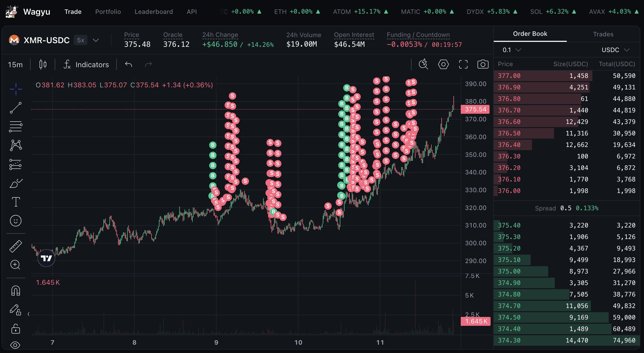Image resolution: width=644 pixels, height=353 pixels.
Task: Click the ETH ticker in the marquee
Action: click(x=297, y=12)
